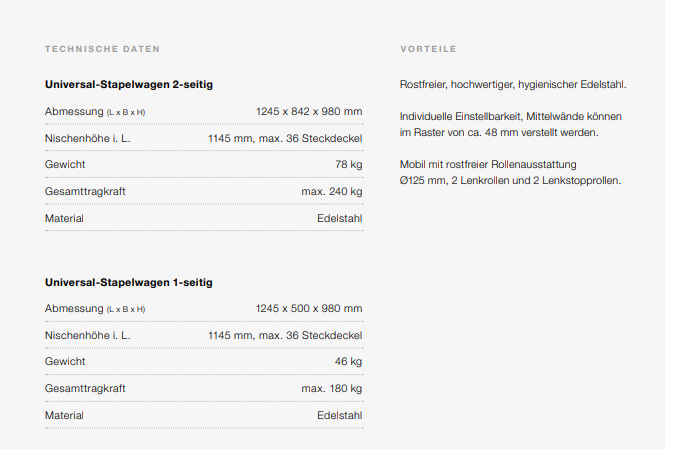This screenshot has width=678, height=449.
Task: Click the Edelstahl value in the 2-seitig table
Action: [x=339, y=218]
